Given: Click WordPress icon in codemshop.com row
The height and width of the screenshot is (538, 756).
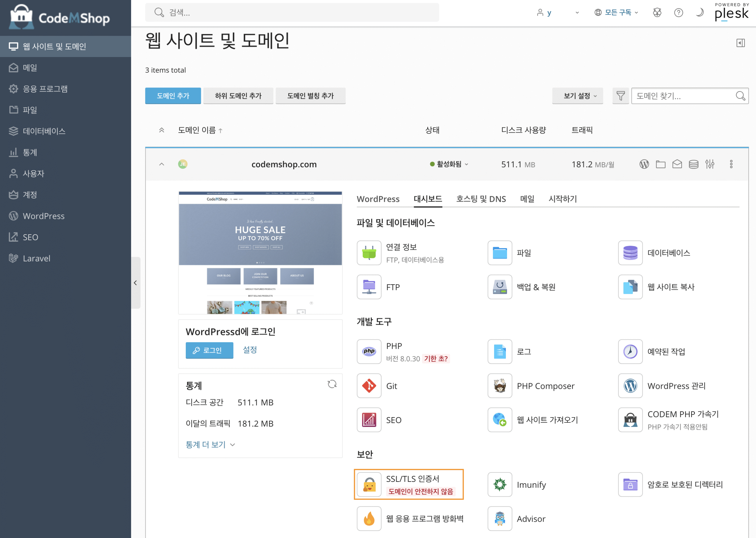Looking at the screenshot, I should coord(644,164).
